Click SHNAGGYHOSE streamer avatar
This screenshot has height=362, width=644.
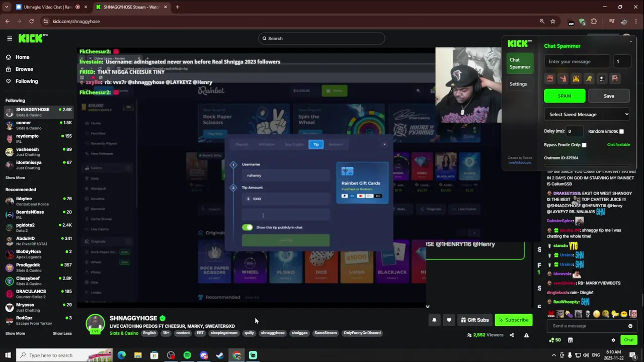(95, 323)
